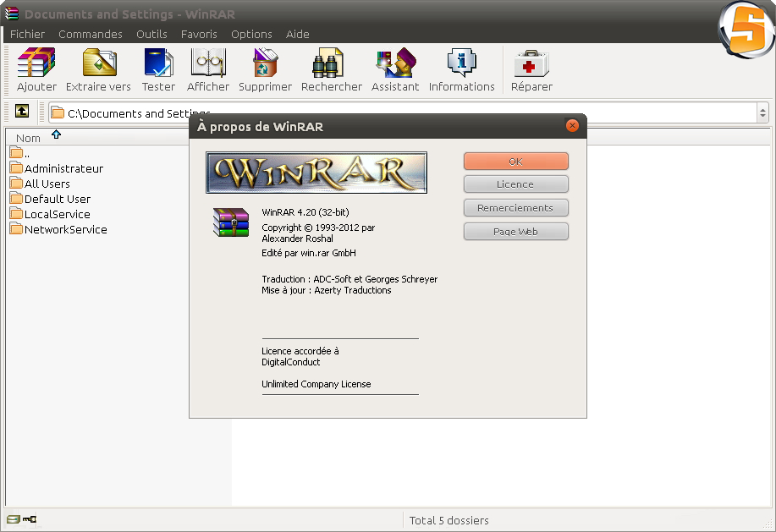Select All Users folder name
This screenshot has height=532, width=776.
click(47, 184)
